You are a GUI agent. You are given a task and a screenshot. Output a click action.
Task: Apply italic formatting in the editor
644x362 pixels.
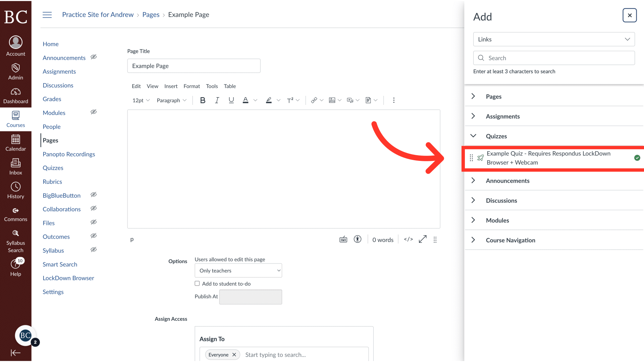coord(217,100)
